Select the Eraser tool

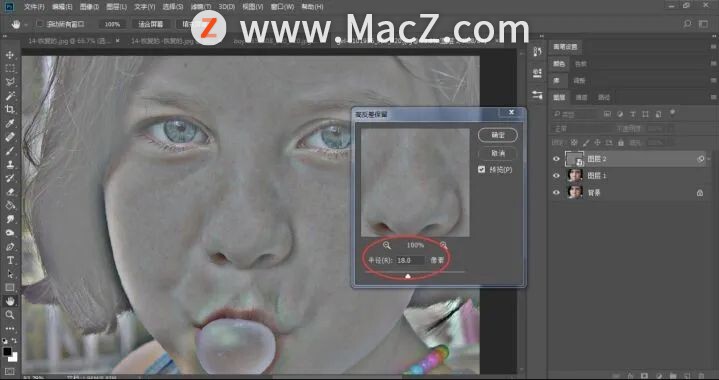pyautogui.click(x=10, y=192)
